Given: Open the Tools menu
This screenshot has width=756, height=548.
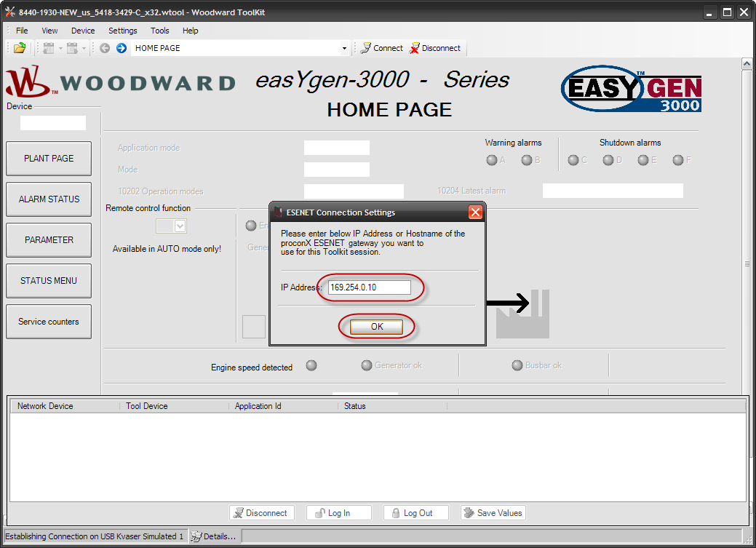Looking at the screenshot, I should (x=159, y=31).
